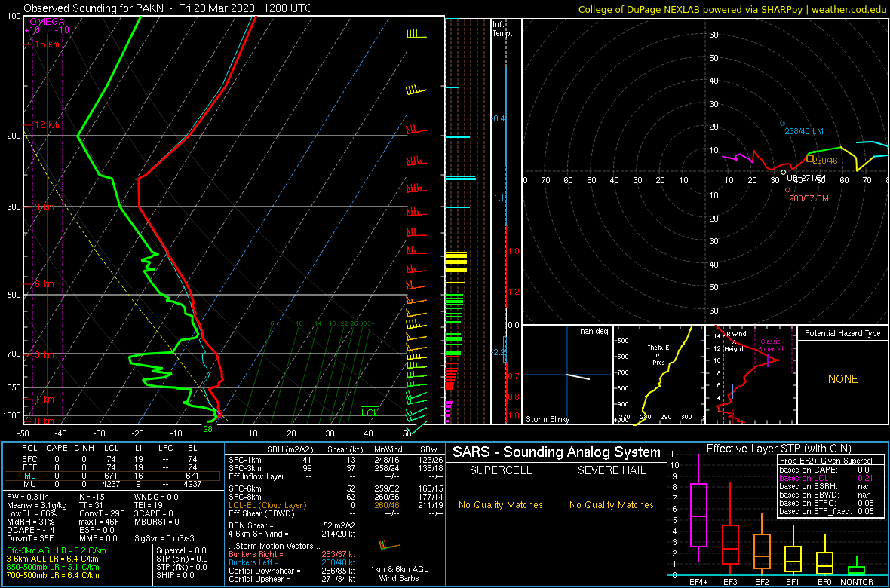The image size is (890, 588).
Task: Click the MU parcel row
Action: click(x=112, y=485)
